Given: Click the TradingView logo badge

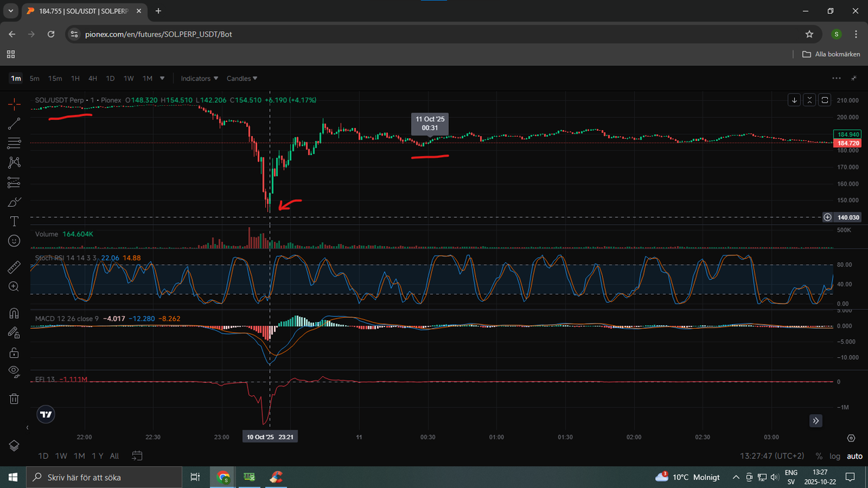Looking at the screenshot, I should (45, 414).
